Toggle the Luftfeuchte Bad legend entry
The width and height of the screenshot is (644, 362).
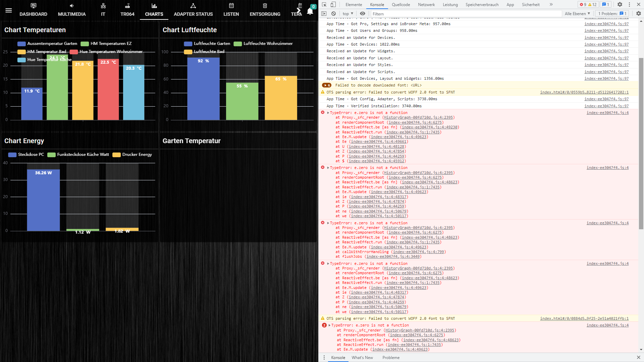[204, 52]
